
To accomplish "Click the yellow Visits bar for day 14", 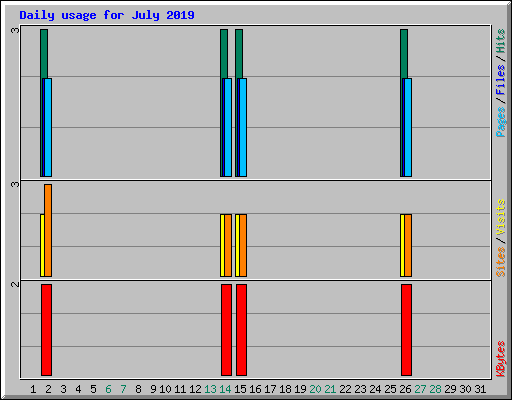I will click(x=222, y=245).
